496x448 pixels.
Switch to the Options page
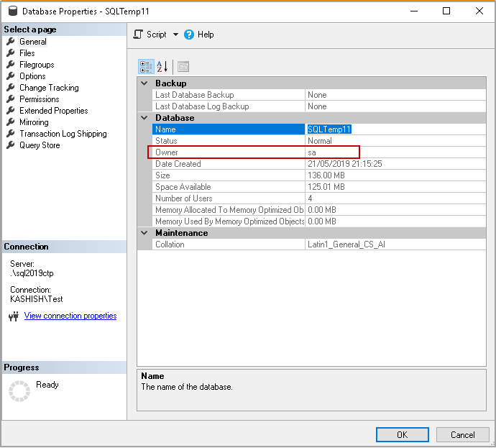32,76
